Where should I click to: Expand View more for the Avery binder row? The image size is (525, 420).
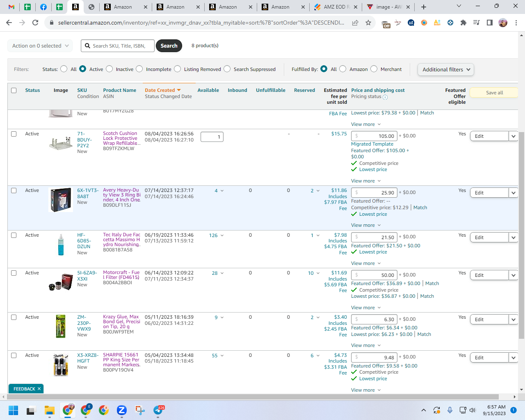(366, 225)
